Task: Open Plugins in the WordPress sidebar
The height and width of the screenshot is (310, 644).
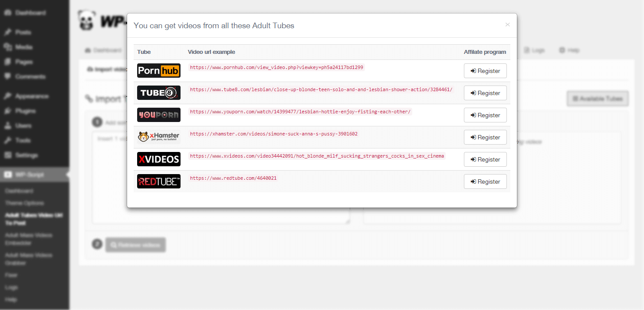Action: [x=25, y=111]
